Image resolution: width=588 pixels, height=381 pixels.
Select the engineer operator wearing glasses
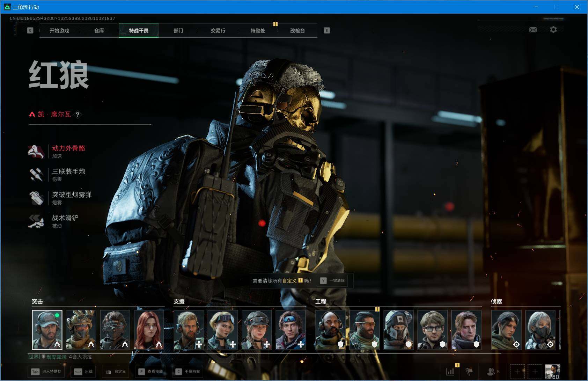(x=433, y=330)
